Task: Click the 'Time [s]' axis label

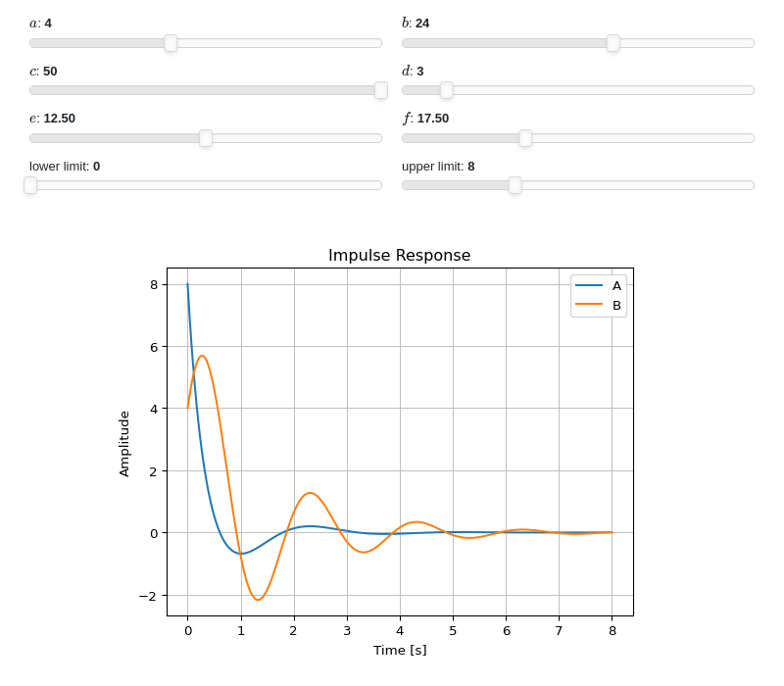Action: [400, 650]
